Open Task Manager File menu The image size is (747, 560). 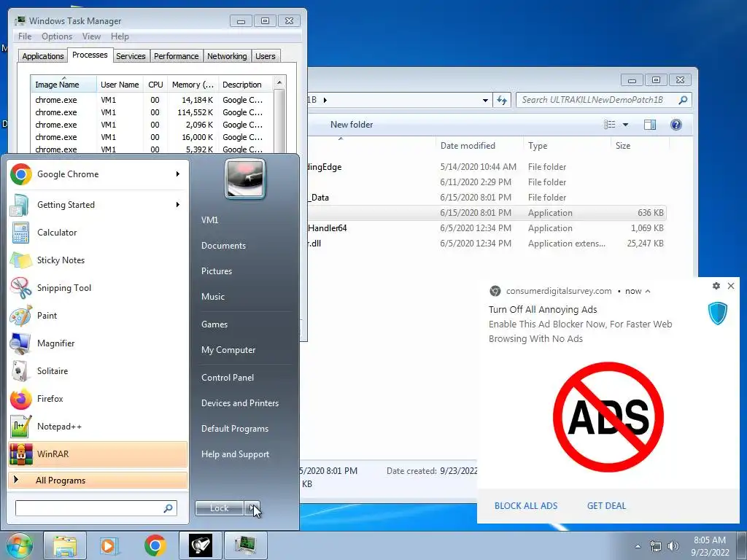(25, 36)
